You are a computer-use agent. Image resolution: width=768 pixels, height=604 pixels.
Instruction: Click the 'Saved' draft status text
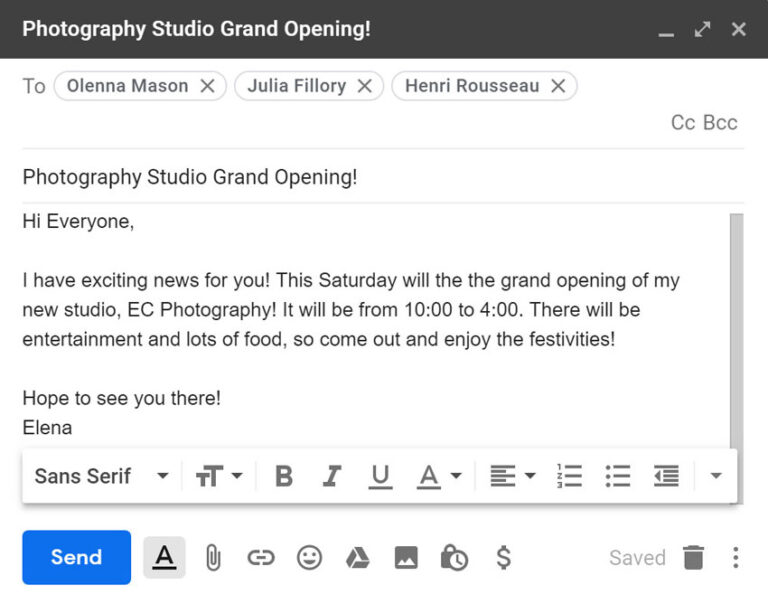637,557
